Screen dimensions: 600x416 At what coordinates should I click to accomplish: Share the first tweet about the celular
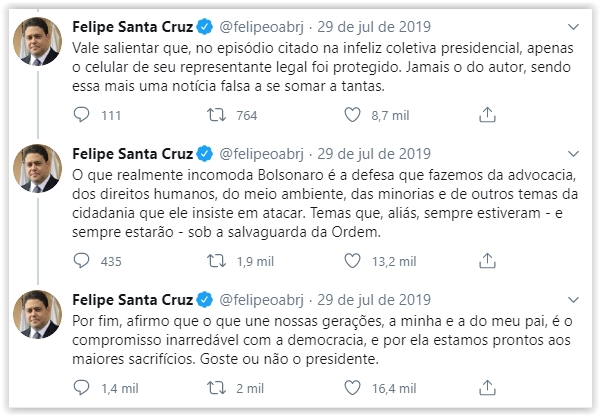pyautogui.click(x=486, y=116)
